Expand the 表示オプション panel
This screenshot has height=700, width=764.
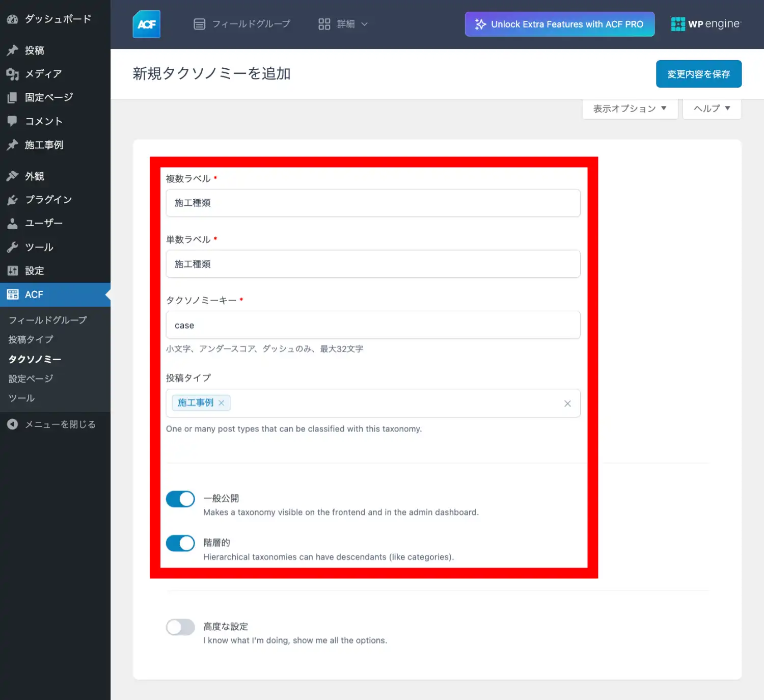click(x=630, y=109)
